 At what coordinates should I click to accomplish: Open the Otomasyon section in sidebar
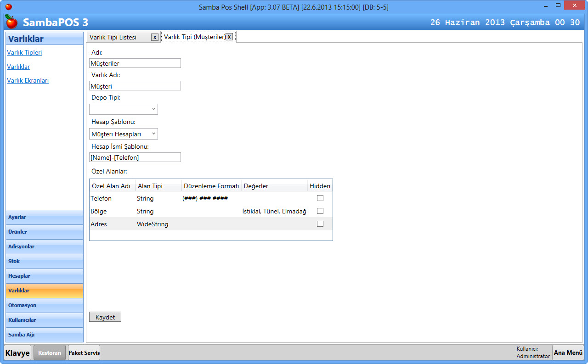pyautogui.click(x=45, y=305)
